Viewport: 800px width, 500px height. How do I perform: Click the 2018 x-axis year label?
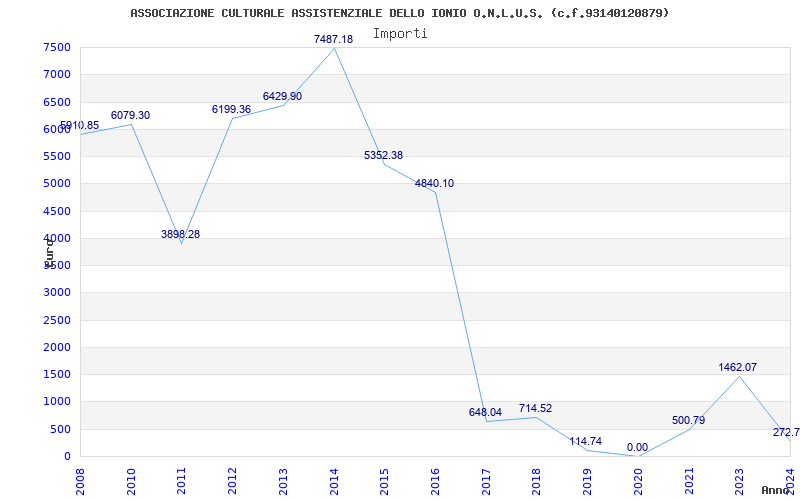[x=537, y=481]
